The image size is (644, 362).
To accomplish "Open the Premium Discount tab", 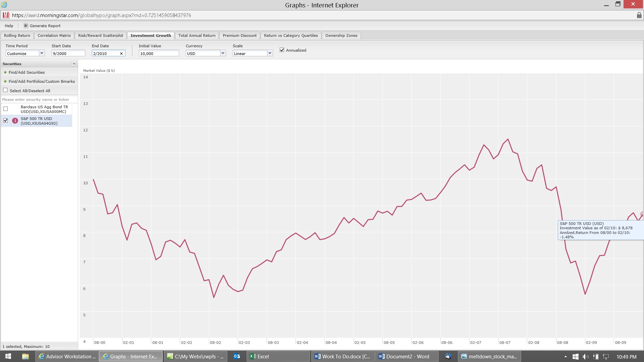I will [239, 36].
